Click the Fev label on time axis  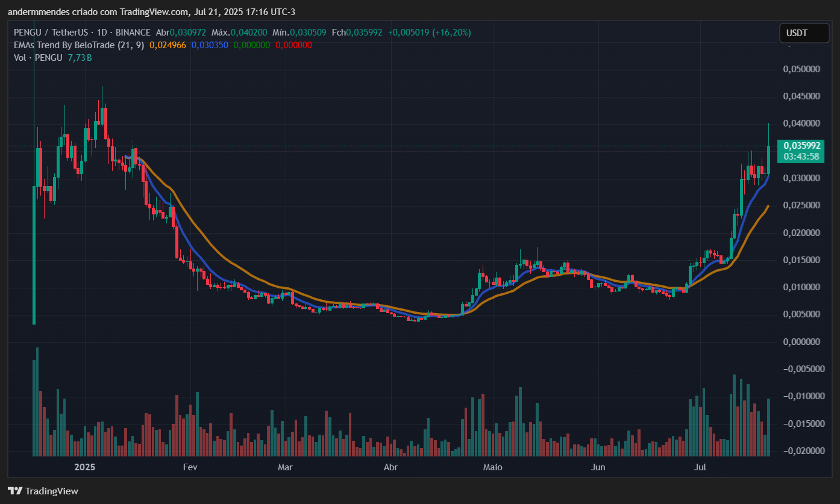190,467
